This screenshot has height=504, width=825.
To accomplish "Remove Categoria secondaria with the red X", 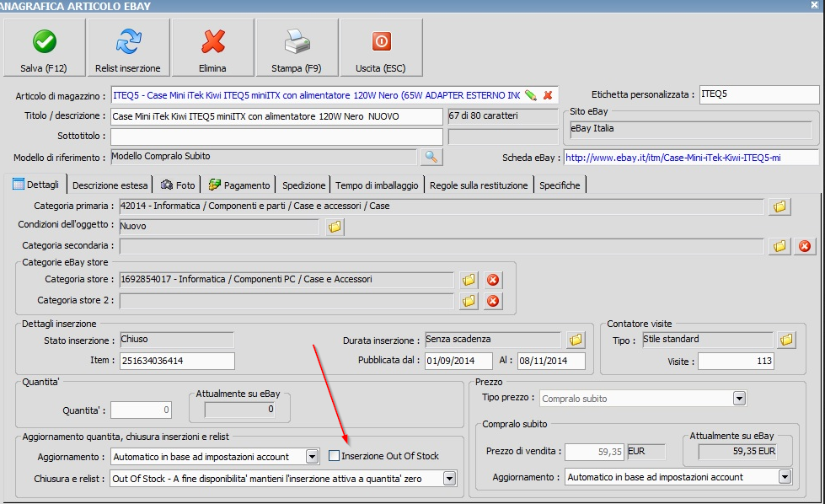I will click(805, 246).
